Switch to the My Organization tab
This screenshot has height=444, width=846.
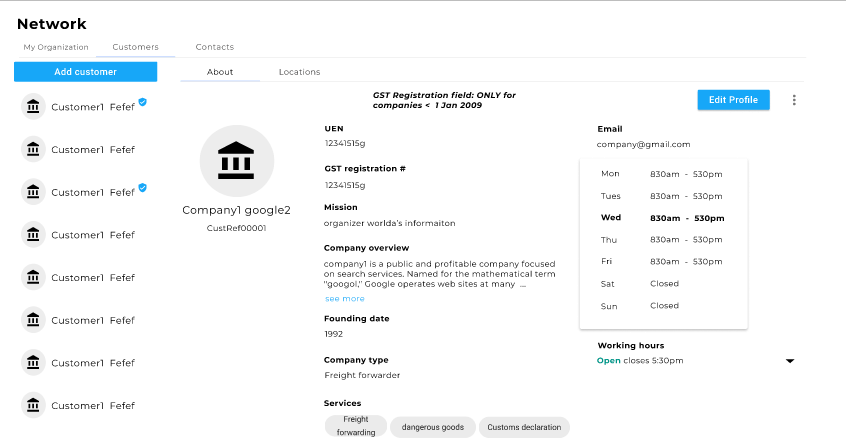point(56,47)
